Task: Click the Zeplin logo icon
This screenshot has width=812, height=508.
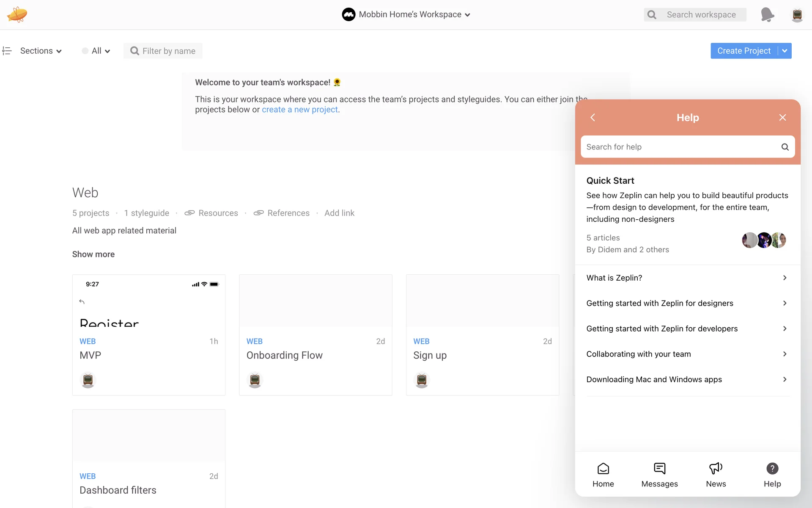Action: click(x=17, y=14)
